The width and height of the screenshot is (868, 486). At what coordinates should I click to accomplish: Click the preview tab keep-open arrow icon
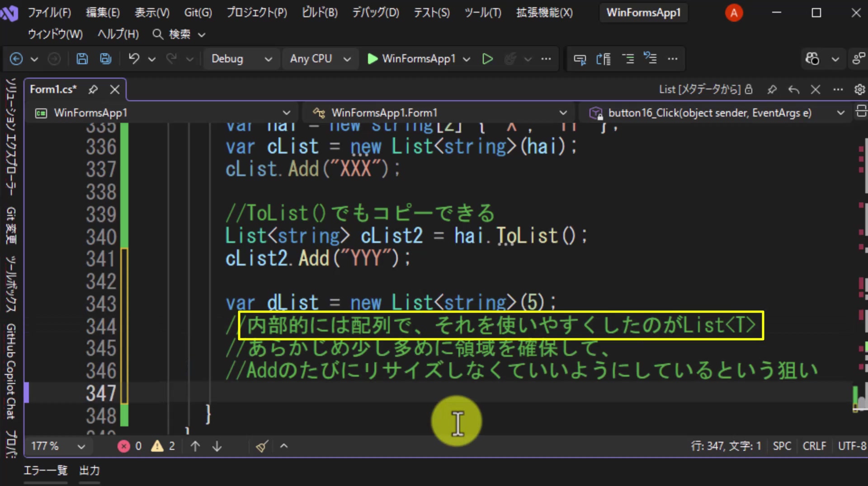click(794, 89)
